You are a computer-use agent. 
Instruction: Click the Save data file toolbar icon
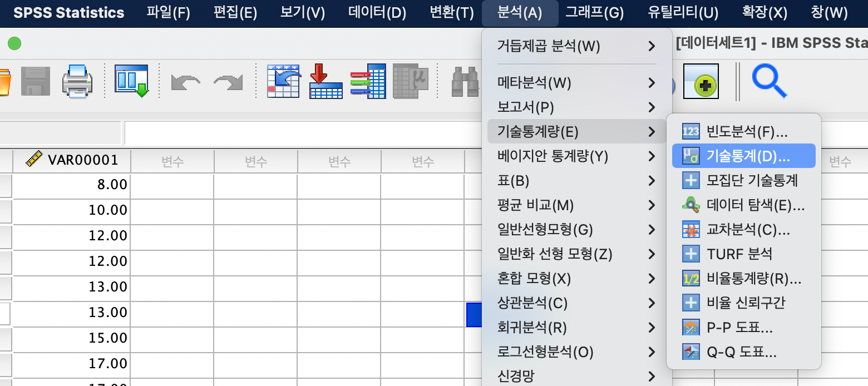(x=36, y=82)
